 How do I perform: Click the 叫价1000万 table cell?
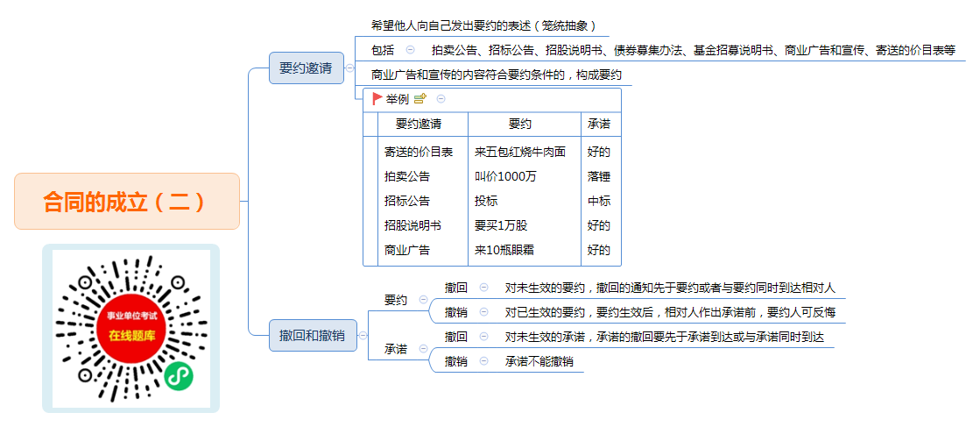click(x=505, y=176)
